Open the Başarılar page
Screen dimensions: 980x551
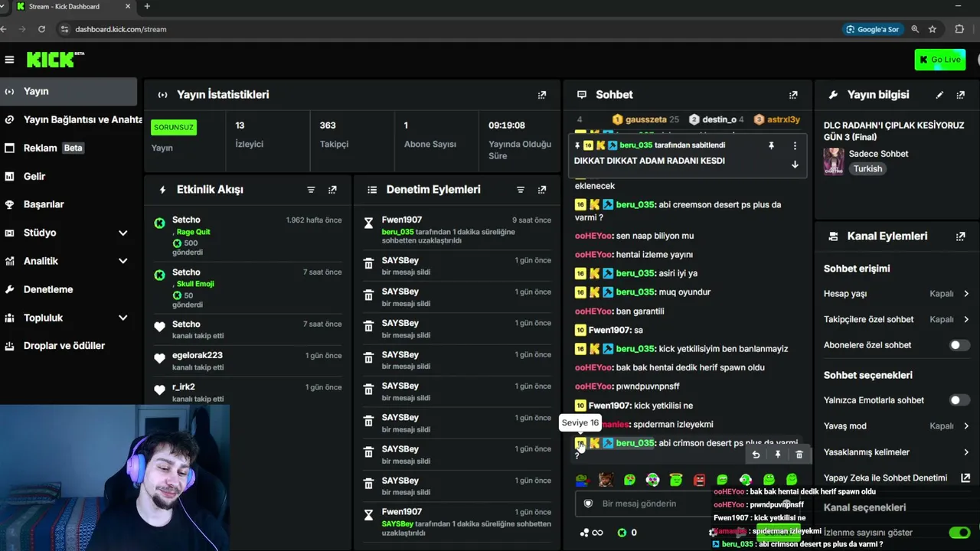point(69,204)
